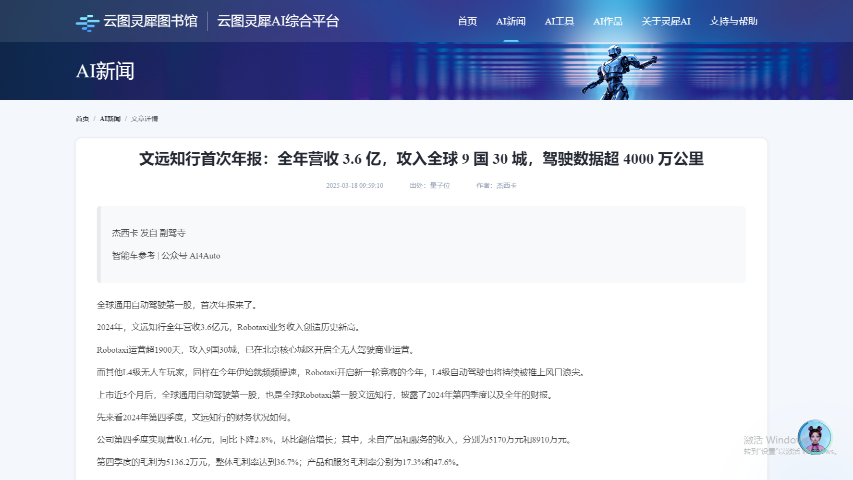Viewport: 853px width, 480px height.
Task: Click the paragraph starting with 2024年，文远知行全年营收
Action: pyautogui.click(x=228, y=327)
